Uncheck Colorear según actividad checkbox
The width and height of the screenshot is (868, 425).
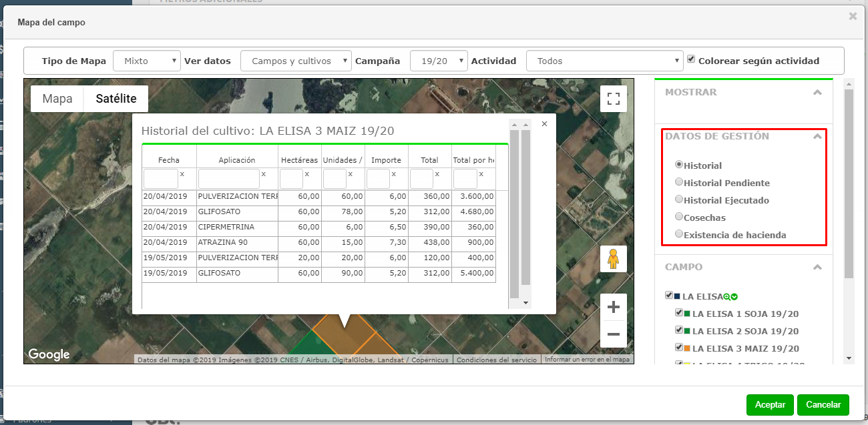tap(691, 59)
